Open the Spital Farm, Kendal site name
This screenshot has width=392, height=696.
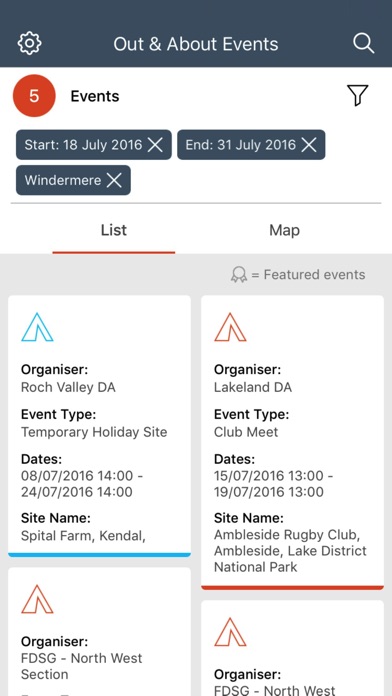click(x=83, y=536)
